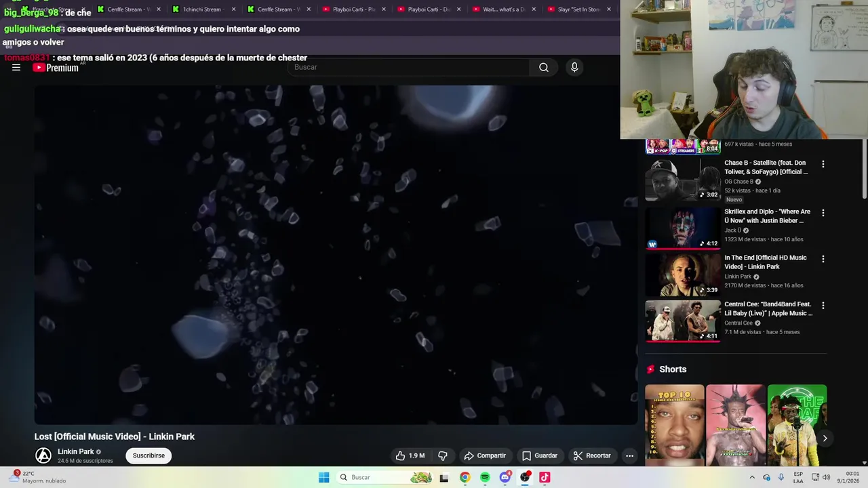Open the YouTube hamburger guide menu

click(16, 67)
